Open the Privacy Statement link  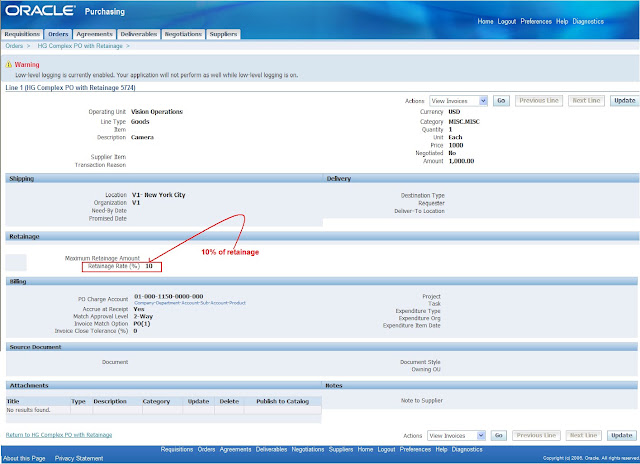[x=79, y=458]
